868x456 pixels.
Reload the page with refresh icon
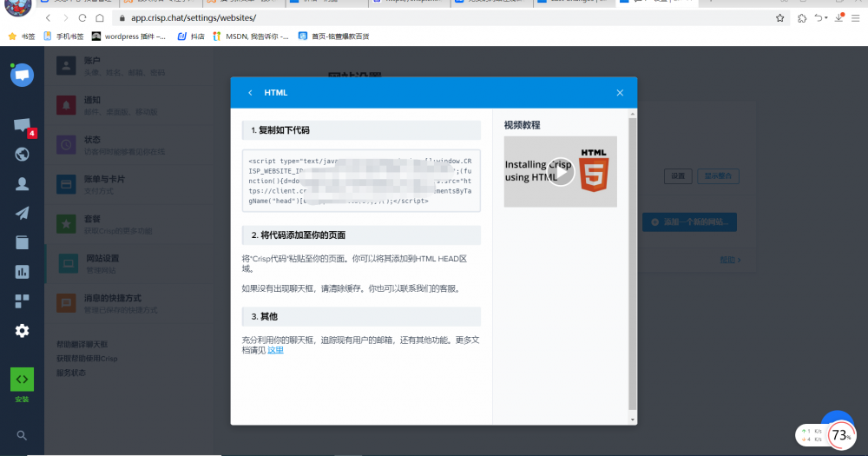(x=82, y=17)
